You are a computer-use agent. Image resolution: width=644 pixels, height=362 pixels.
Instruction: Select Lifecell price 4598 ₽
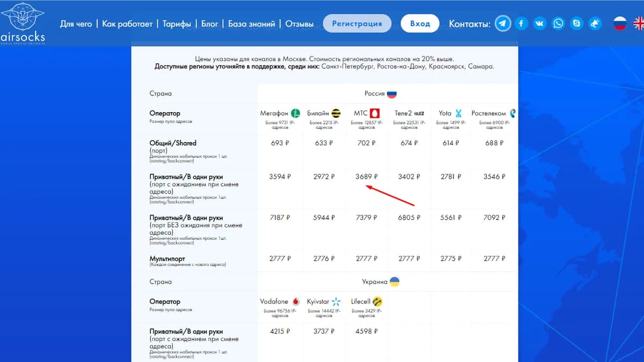click(367, 331)
